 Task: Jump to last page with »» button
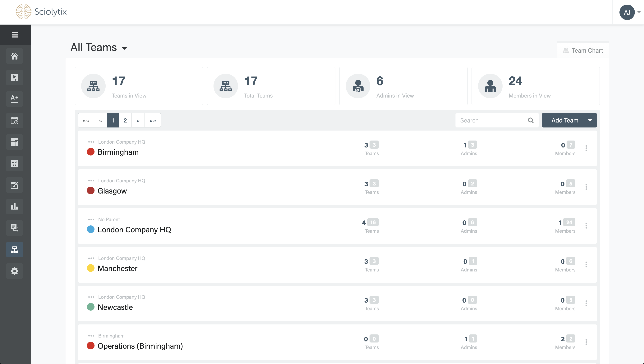153,120
